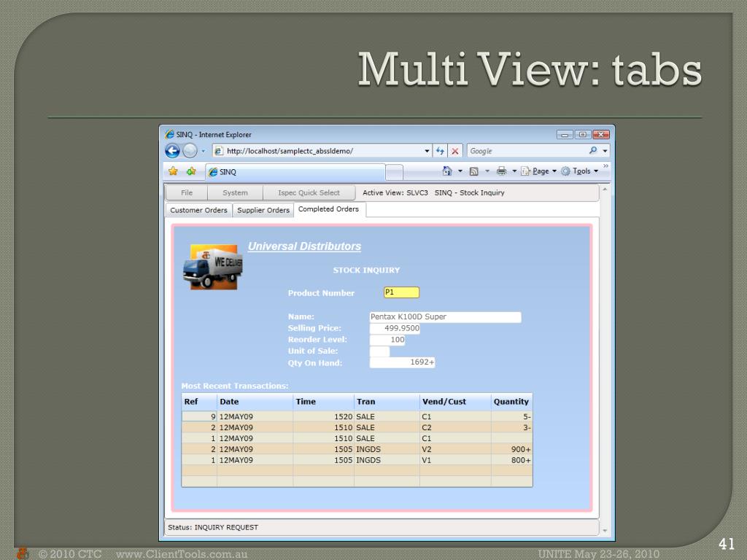The width and height of the screenshot is (747, 560).
Task: Click the V2 Vend/Cust cell
Action: coord(455,449)
